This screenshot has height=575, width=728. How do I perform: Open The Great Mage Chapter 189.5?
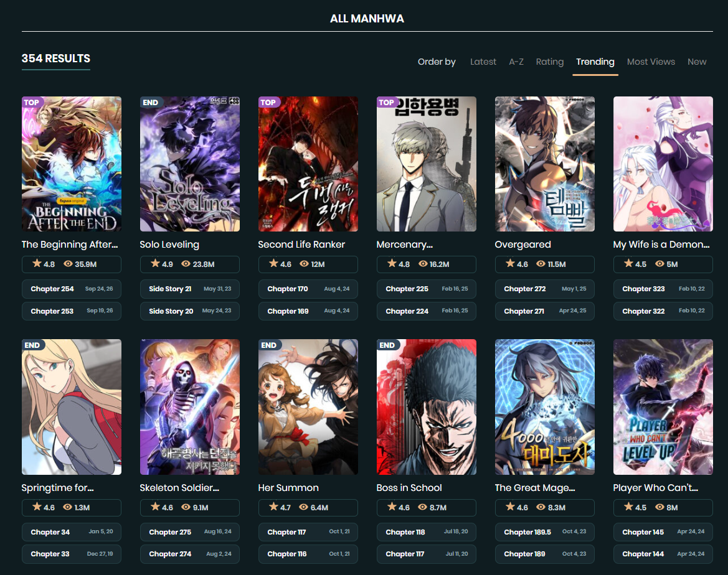coord(545,532)
